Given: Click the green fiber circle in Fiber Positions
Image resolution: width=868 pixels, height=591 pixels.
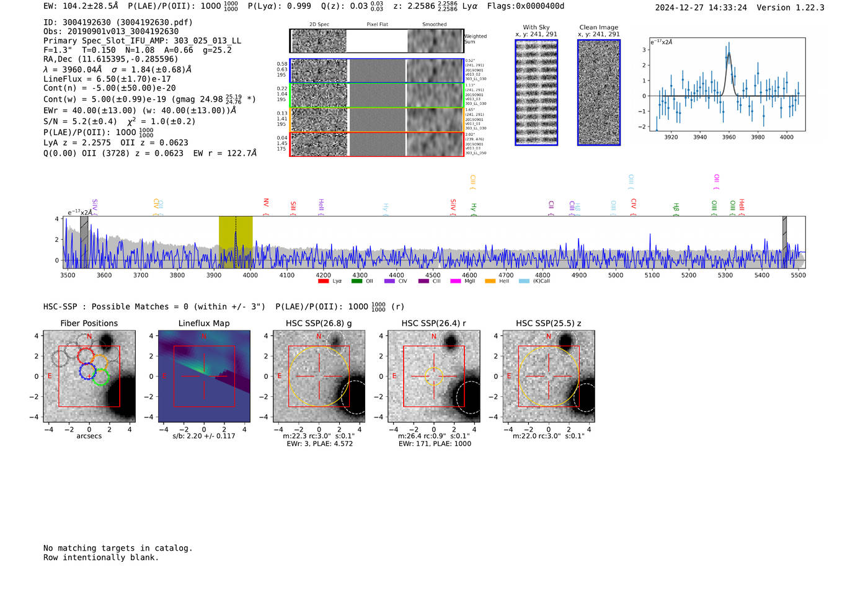Looking at the screenshot, I should click(x=101, y=376).
